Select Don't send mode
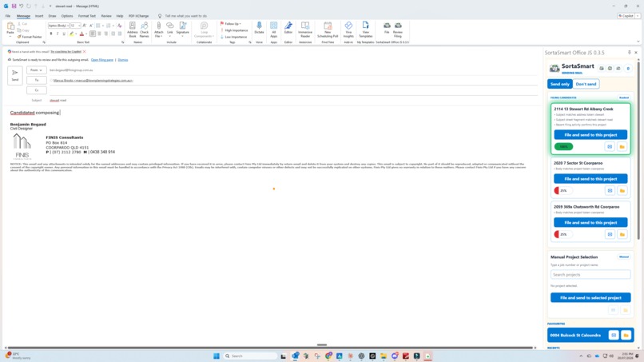 pos(586,84)
